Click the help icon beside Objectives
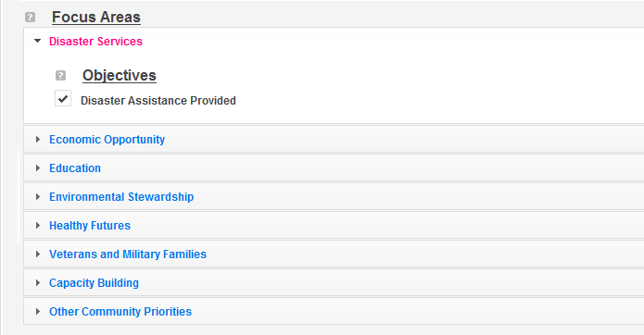This screenshot has width=644, height=335. click(60, 76)
